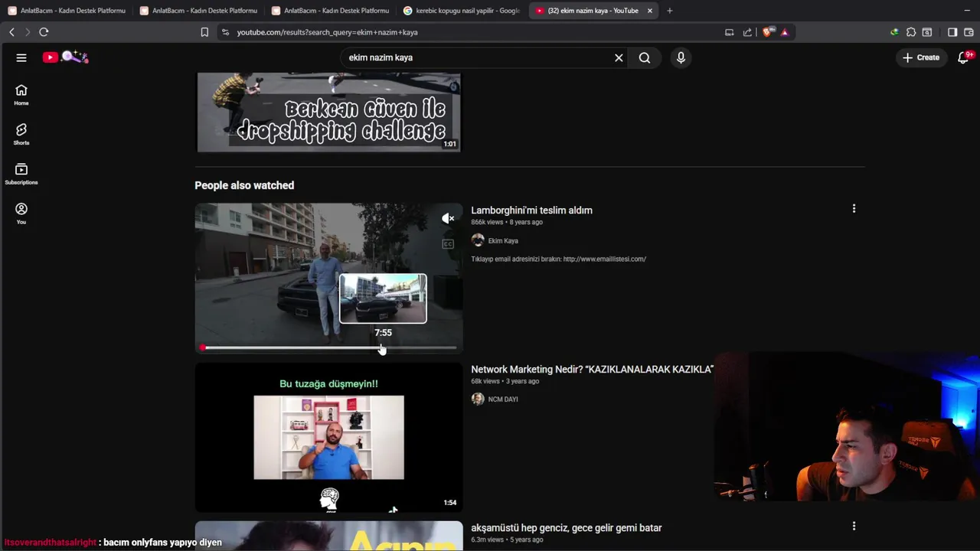Screen dimensions: 980x551
Task: Go to YouTube home via the logo
Action: (x=65, y=57)
